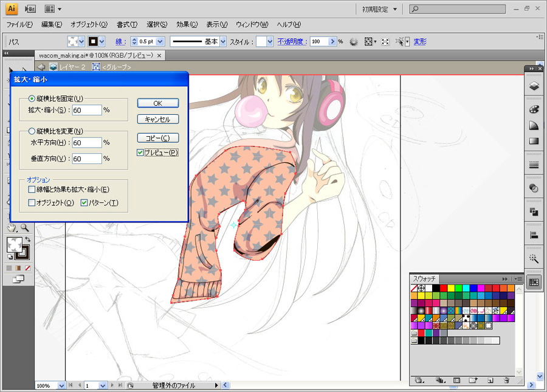Click the Swatches panel icon in dock
The image size is (547, 392).
(534, 282)
